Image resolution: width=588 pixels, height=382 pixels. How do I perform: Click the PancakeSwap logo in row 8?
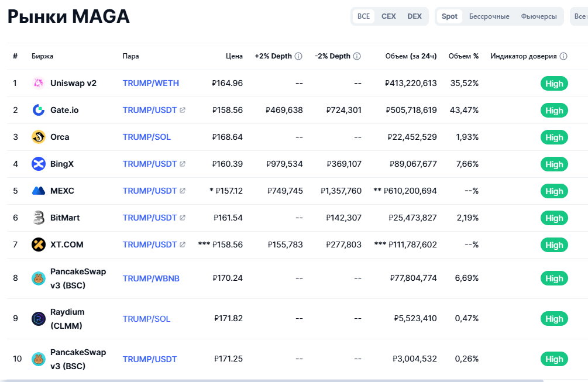(38, 278)
